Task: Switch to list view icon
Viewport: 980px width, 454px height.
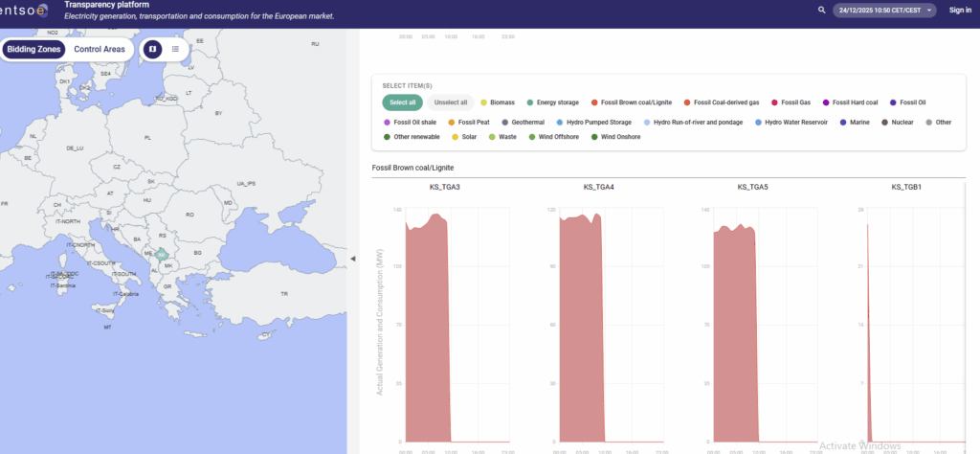Action: click(175, 49)
